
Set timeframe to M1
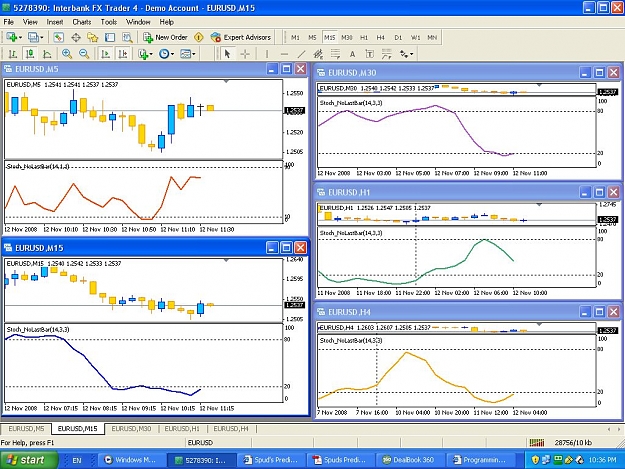[x=295, y=37]
